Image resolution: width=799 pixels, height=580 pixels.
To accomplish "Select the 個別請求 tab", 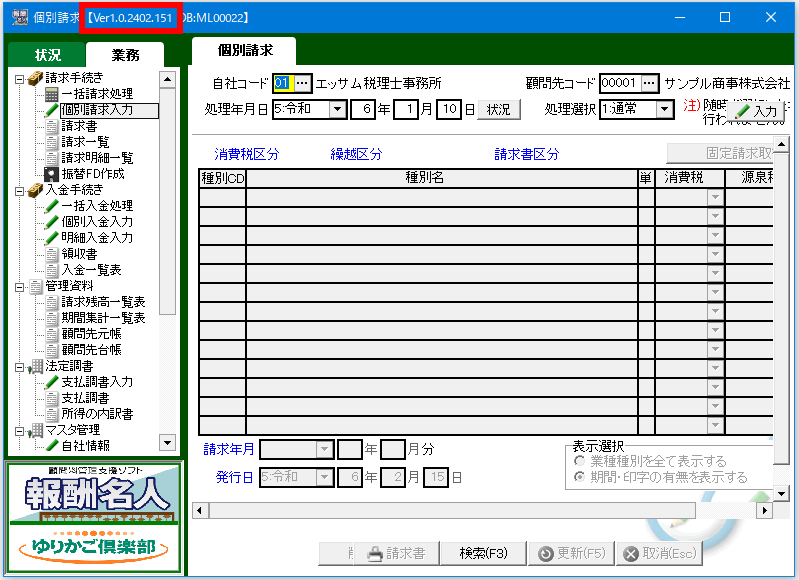I will [x=244, y=51].
